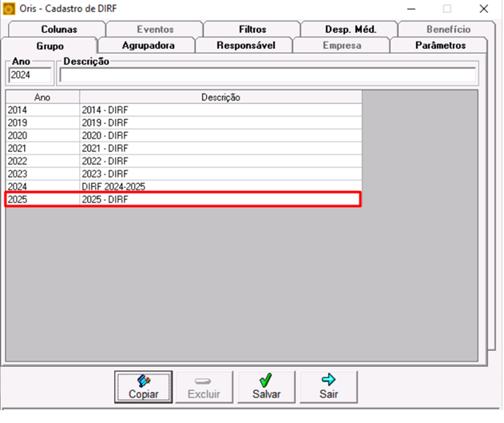Switch to the Filtros tab

pyautogui.click(x=252, y=30)
